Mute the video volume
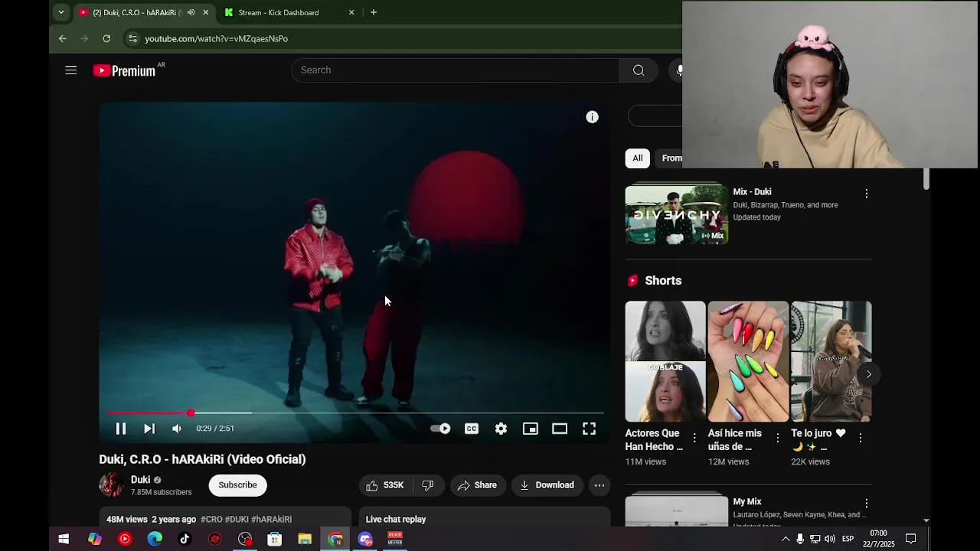 coord(177,429)
